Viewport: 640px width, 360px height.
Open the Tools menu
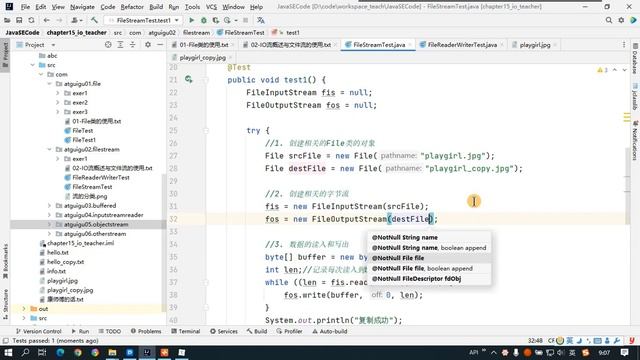[192, 7]
